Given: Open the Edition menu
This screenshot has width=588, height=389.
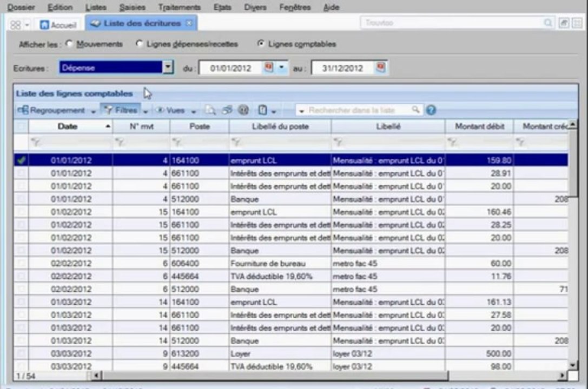Looking at the screenshot, I should [60, 7].
